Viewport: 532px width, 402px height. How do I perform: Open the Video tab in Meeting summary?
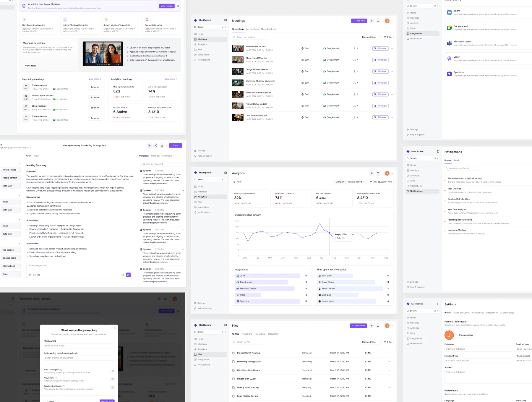click(x=37, y=156)
